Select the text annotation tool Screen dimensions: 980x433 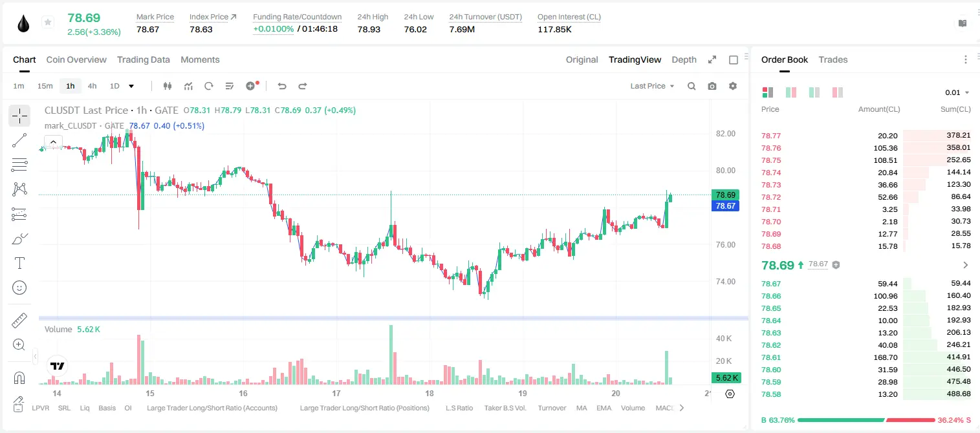[19, 263]
